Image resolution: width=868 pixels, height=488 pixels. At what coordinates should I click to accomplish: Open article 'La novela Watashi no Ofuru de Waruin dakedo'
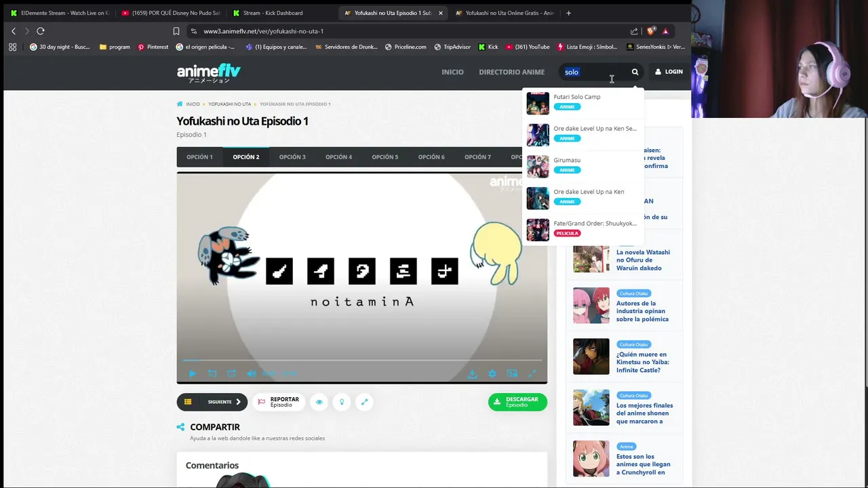click(x=643, y=260)
